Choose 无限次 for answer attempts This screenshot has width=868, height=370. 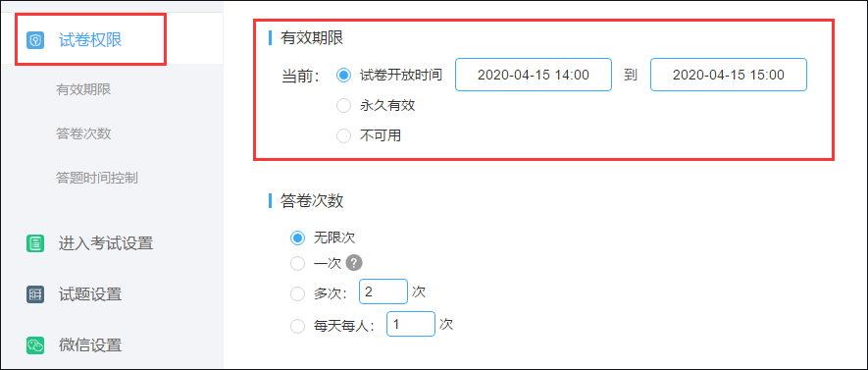click(x=298, y=238)
